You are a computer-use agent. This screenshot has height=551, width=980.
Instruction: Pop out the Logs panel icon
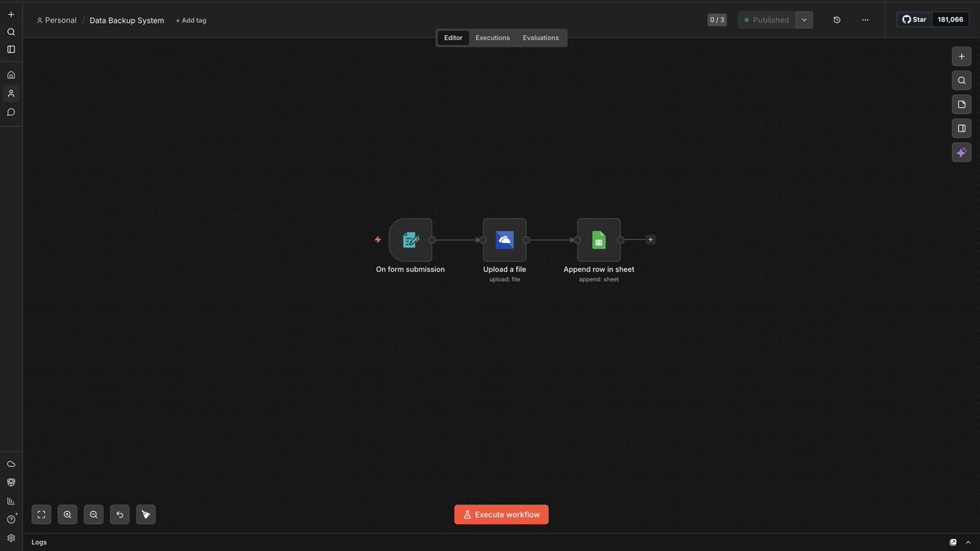tap(953, 542)
